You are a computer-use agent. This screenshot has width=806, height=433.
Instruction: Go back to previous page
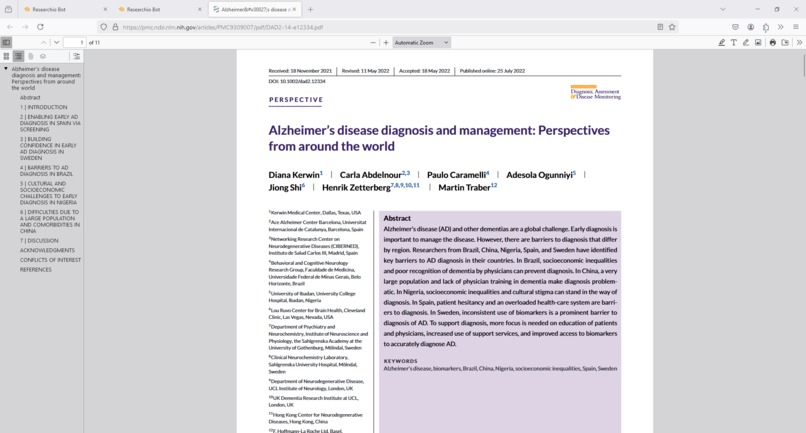point(10,27)
